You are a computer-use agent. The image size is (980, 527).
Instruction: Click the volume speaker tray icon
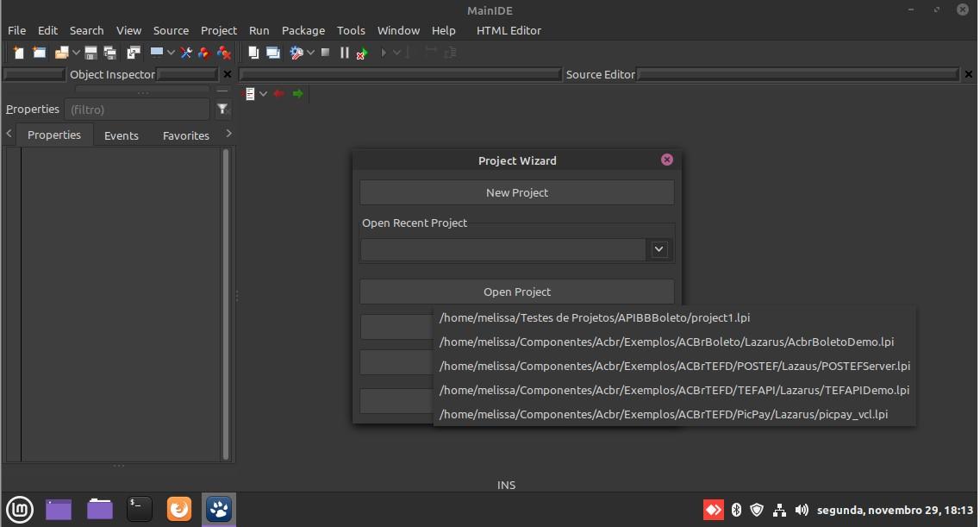[x=802, y=510]
